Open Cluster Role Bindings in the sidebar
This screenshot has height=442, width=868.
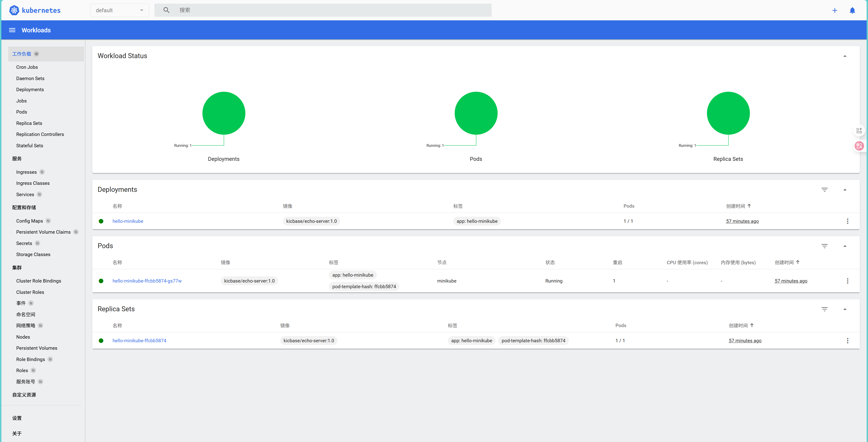tap(39, 281)
